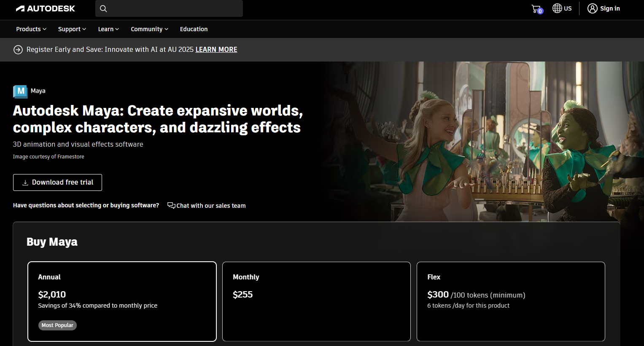
Task: Click the Autodesk logo
Action: 46,8
